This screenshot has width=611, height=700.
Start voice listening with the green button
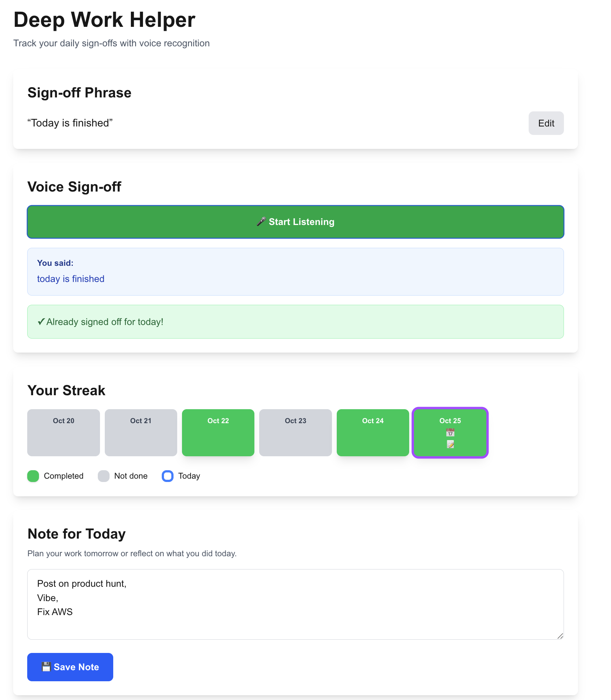pos(296,222)
